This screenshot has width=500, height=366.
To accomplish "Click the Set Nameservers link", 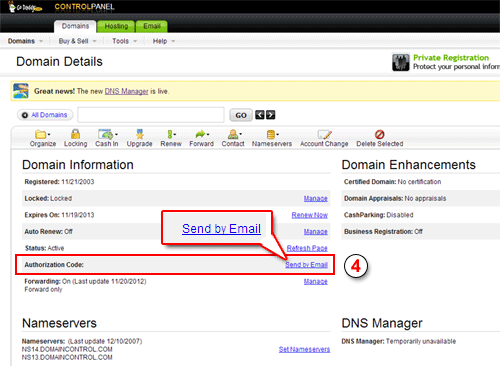I will click(304, 349).
